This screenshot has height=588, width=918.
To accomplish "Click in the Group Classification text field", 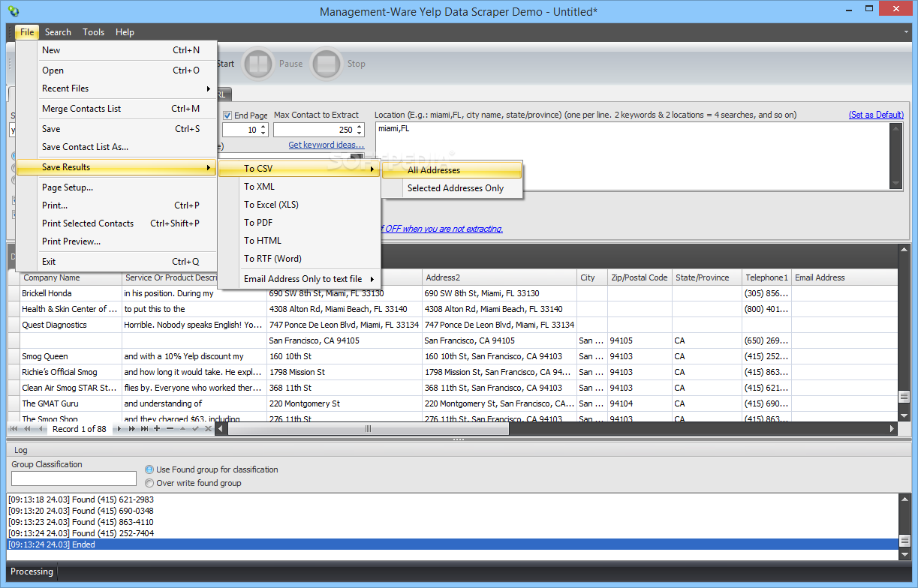I will click(74, 478).
